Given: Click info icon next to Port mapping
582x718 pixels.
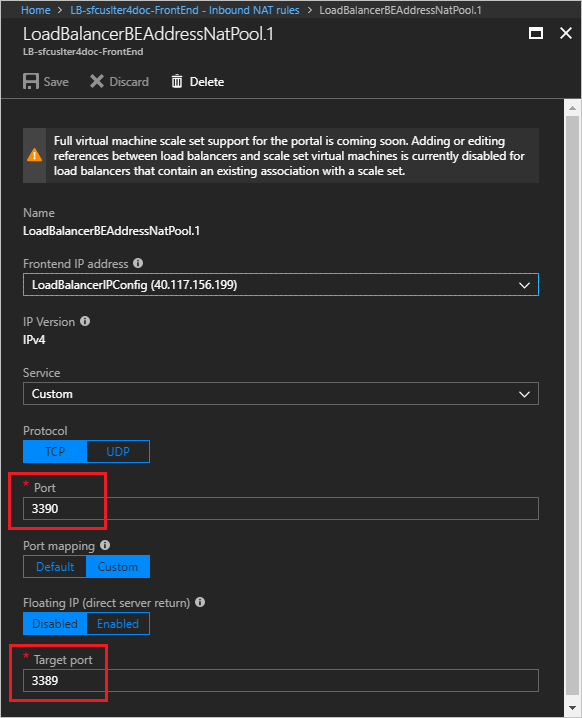Looking at the screenshot, I should pyautogui.click(x=105, y=545).
